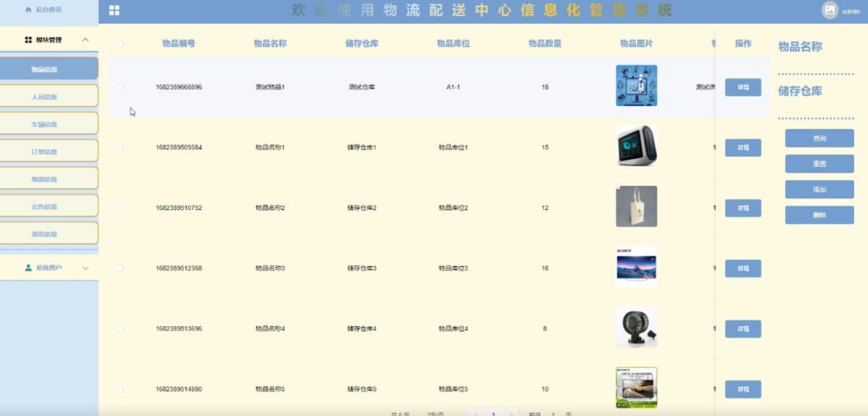This screenshot has height=416, width=868.
Task: Check the row checkbox for 1682389509384
Action: pos(120,147)
